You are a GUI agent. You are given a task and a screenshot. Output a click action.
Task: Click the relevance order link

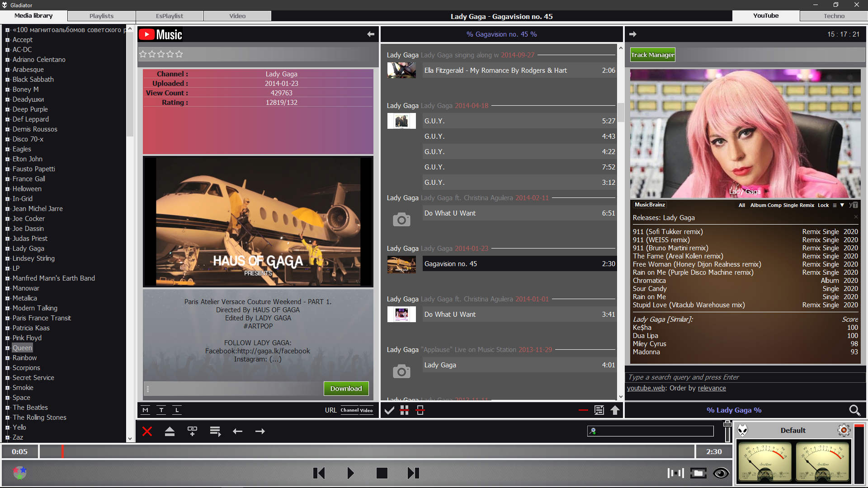712,388
